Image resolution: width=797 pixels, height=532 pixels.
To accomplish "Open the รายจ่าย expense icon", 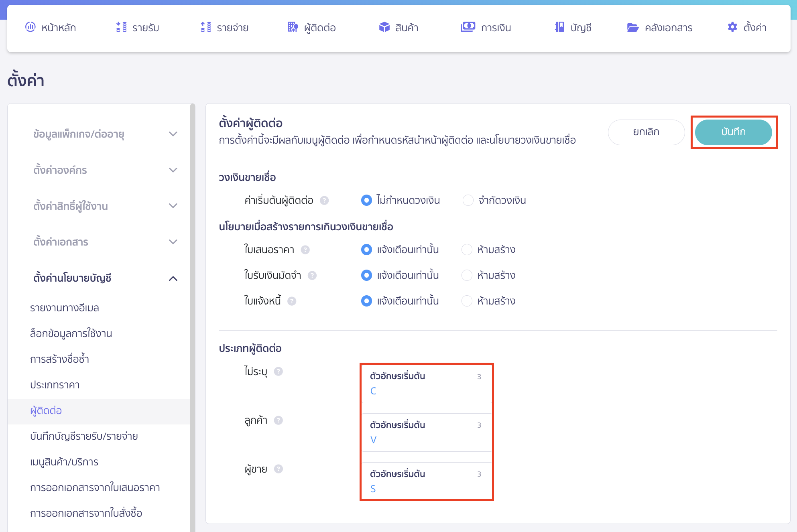I will (205, 27).
